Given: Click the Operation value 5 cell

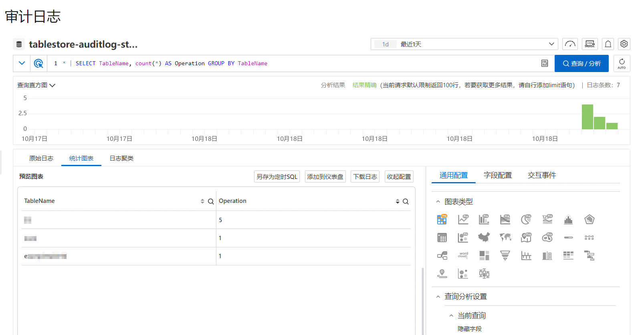Looking at the screenshot, I should pos(313,220).
